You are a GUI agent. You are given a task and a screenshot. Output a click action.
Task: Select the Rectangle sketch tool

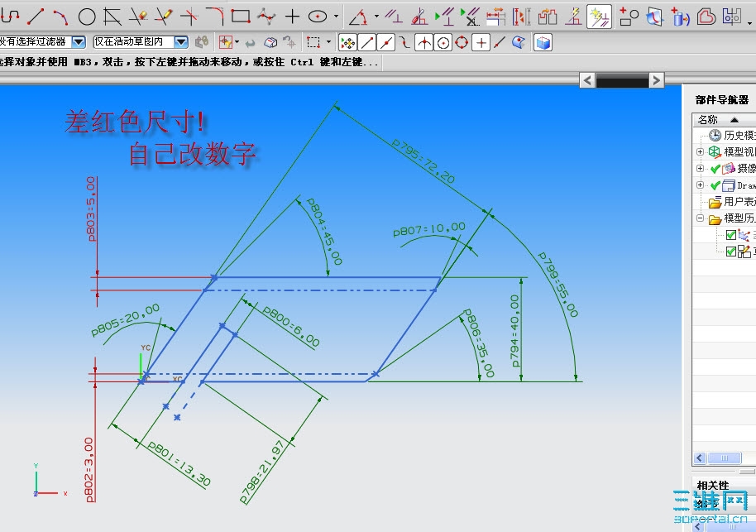(x=240, y=17)
